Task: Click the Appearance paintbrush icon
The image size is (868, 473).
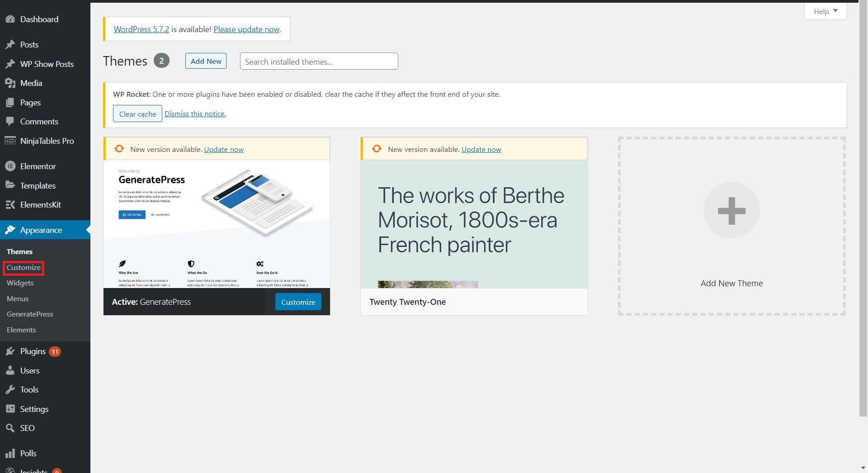Action: coord(10,230)
